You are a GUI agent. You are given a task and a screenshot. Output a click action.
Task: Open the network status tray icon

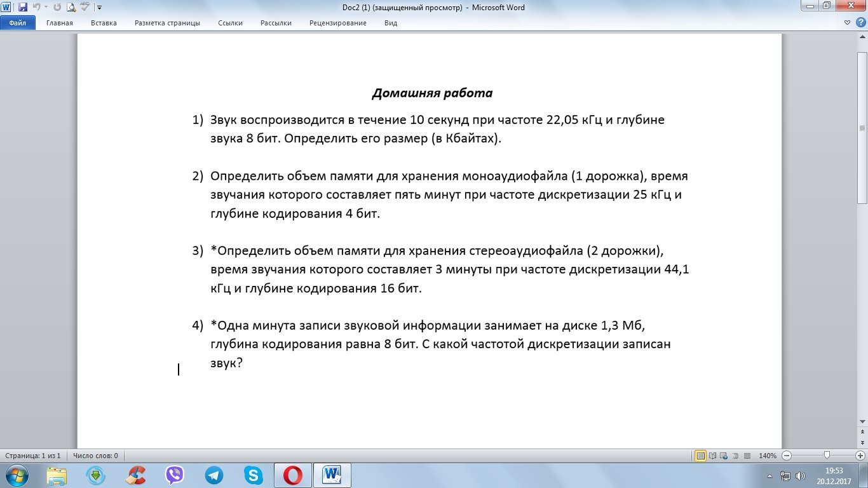[x=785, y=475]
